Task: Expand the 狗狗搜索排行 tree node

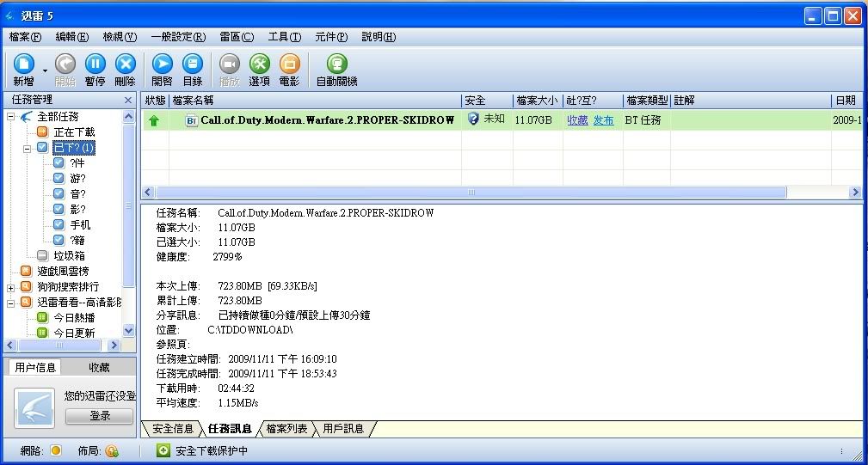Action: pyautogui.click(x=11, y=287)
